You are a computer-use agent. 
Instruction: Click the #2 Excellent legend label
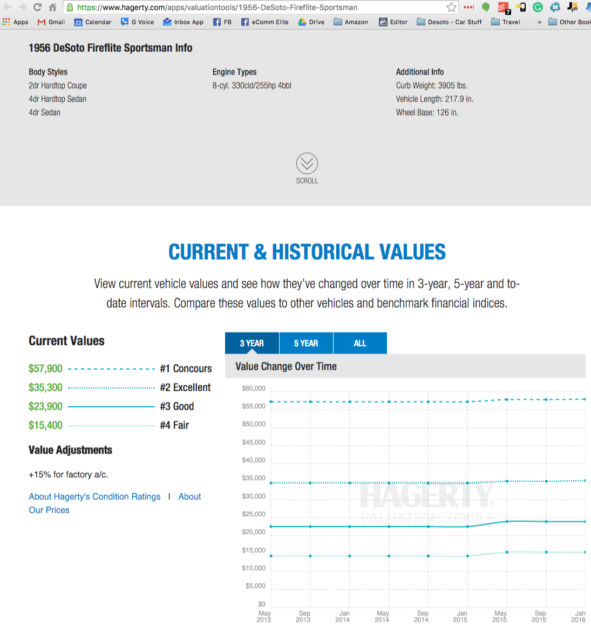point(185,387)
